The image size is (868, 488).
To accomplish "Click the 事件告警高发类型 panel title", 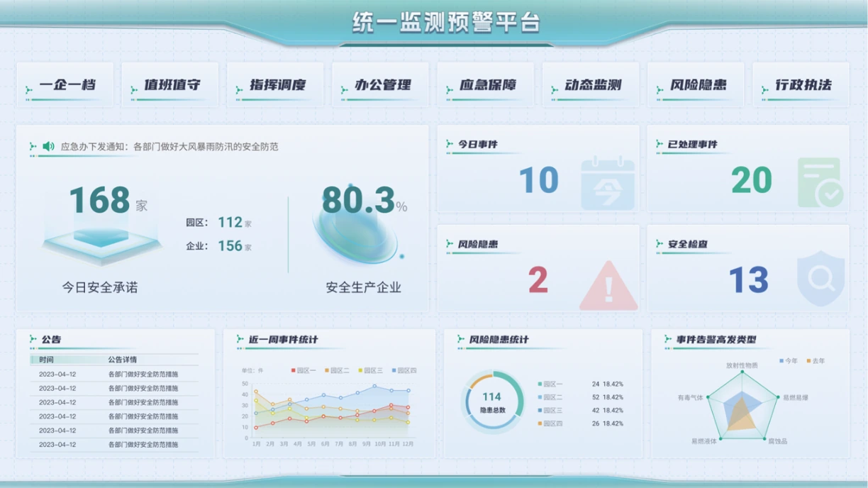I will (x=716, y=340).
